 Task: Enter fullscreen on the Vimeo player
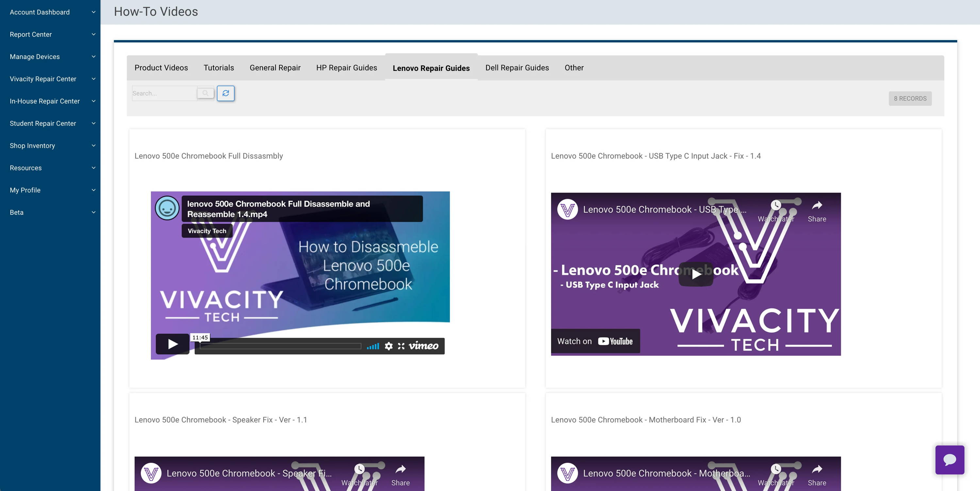(x=401, y=346)
